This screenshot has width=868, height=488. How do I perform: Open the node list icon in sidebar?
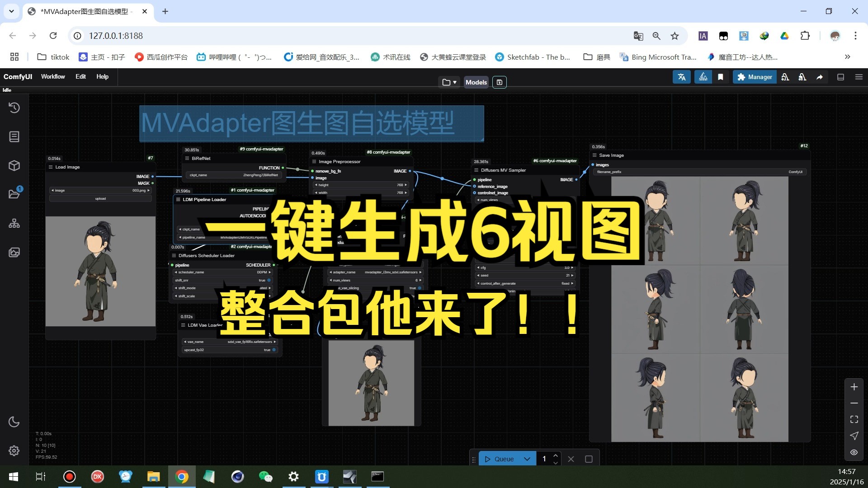click(14, 136)
